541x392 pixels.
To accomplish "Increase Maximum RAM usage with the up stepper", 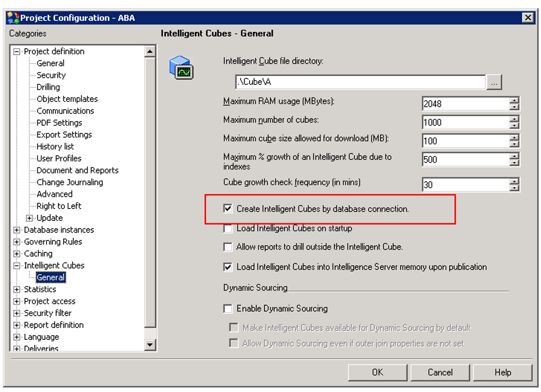I will coord(514,101).
